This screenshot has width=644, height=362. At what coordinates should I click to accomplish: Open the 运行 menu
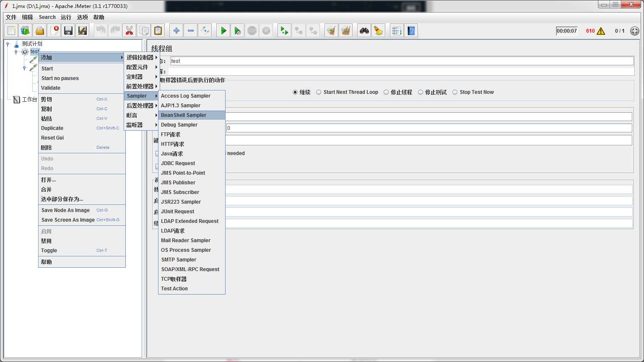66,17
